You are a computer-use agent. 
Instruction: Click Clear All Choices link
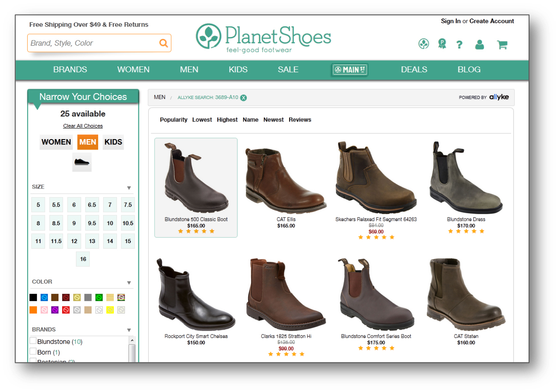click(83, 126)
